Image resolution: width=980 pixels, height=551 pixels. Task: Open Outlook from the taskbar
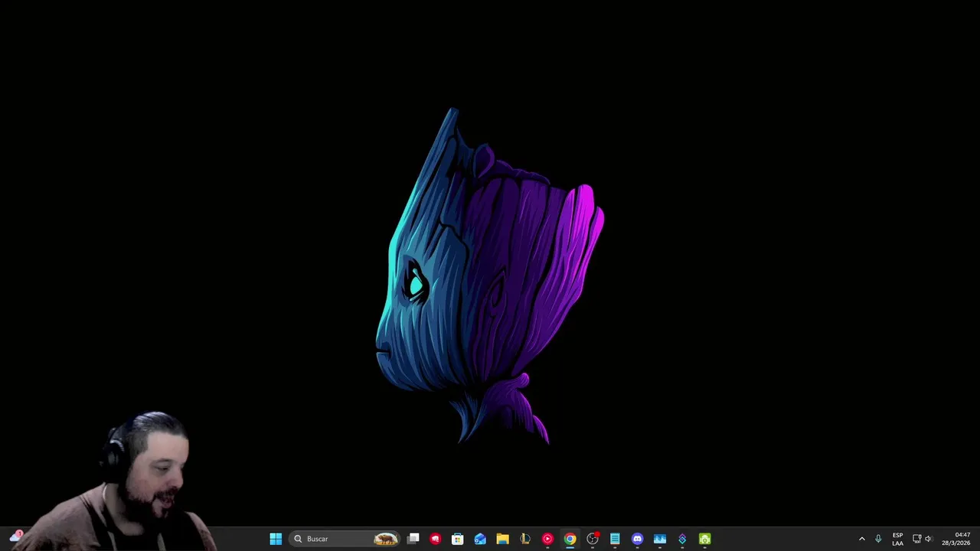tap(480, 539)
